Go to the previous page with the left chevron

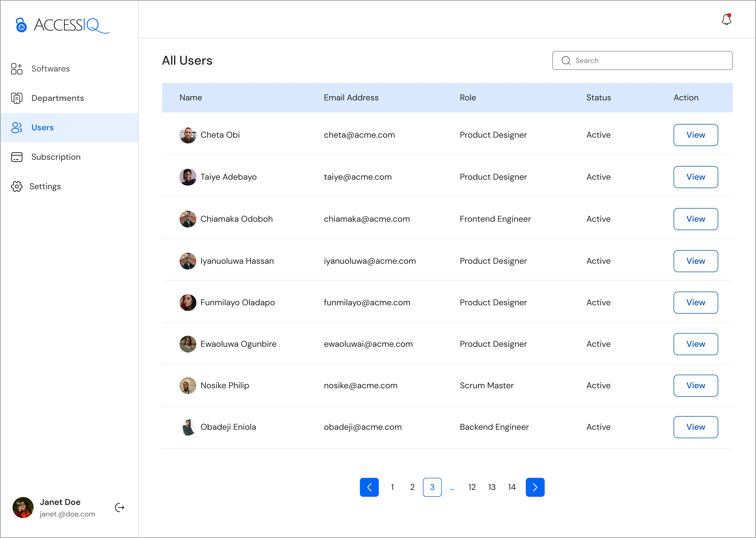click(369, 487)
